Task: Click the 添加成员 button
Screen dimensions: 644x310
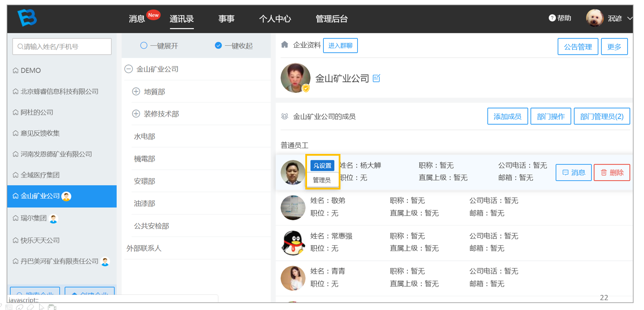Action: (508, 116)
